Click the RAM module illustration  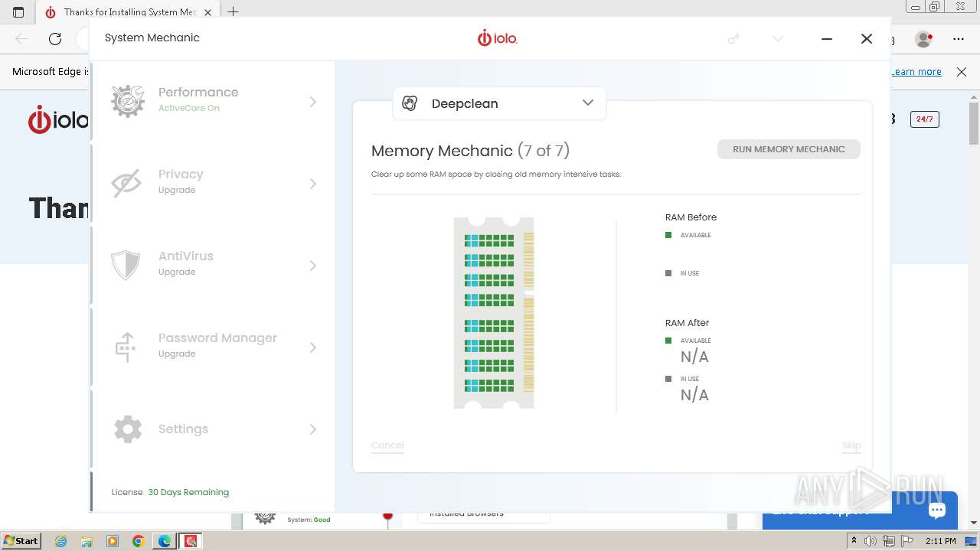click(494, 313)
